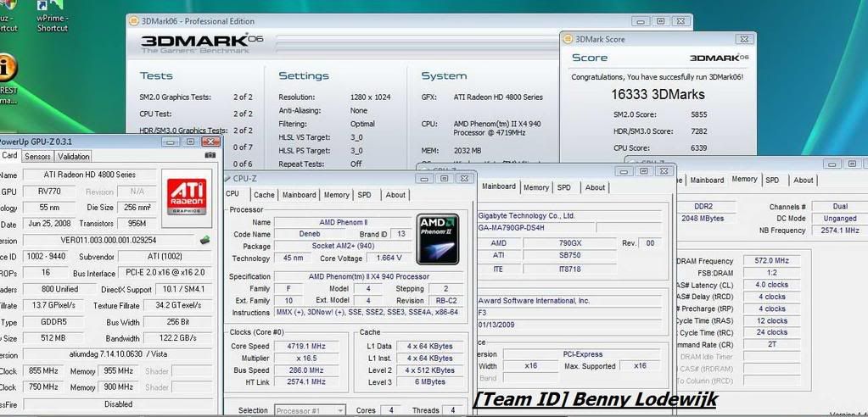Click the Multiplier value x 16.5
The height and width of the screenshot is (417, 868).
click(306, 359)
